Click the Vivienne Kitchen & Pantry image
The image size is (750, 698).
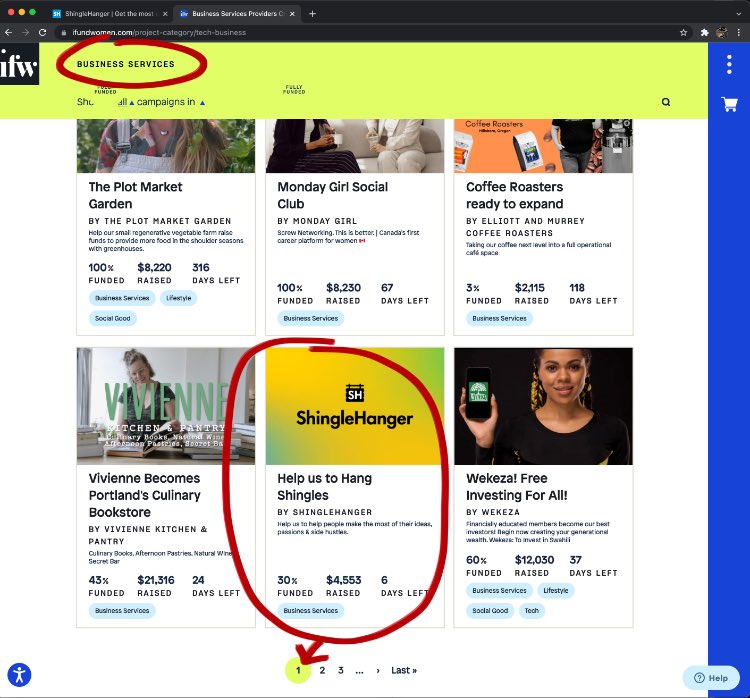(165, 406)
